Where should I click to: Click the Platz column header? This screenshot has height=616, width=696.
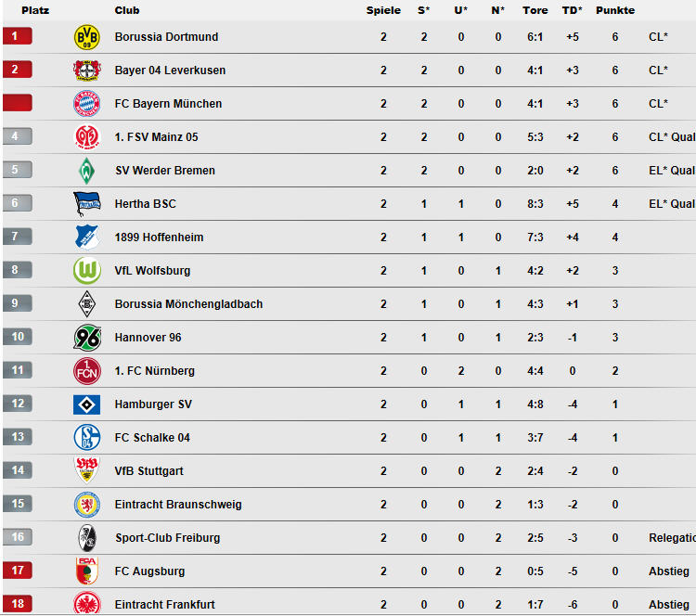coord(35,10)
